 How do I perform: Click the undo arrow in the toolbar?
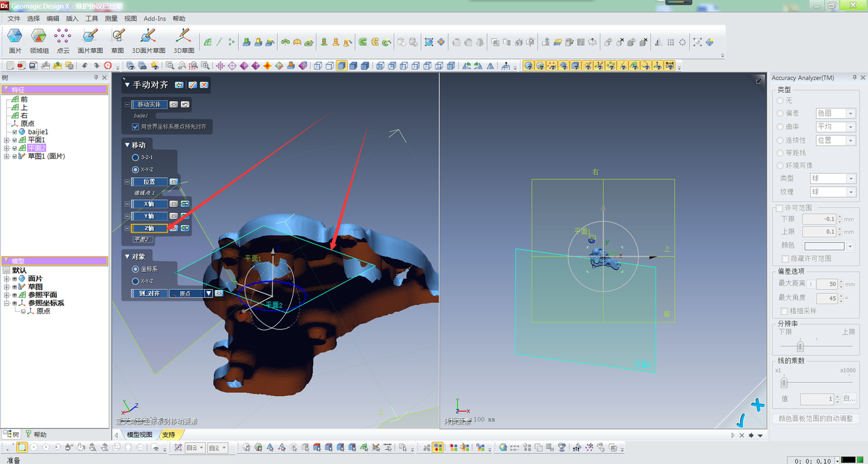coord(85,65)
